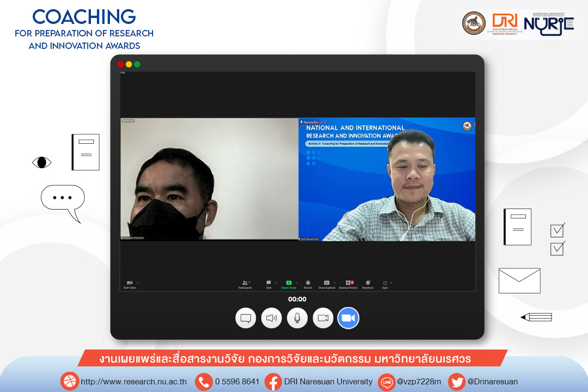
Task: Expand the Show Captions options arrow
Action: point(334,283)
